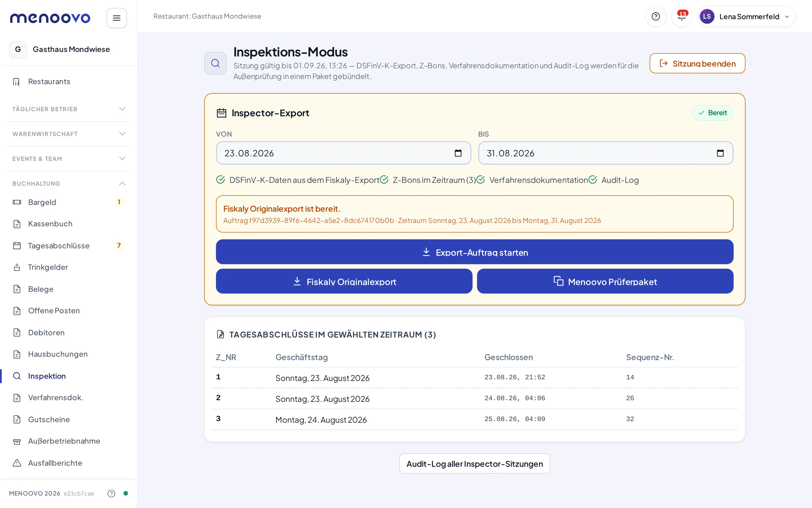Click the VON date field 23.08.2026
Viewport: 812px width, 508px height.
coord(343,153)
